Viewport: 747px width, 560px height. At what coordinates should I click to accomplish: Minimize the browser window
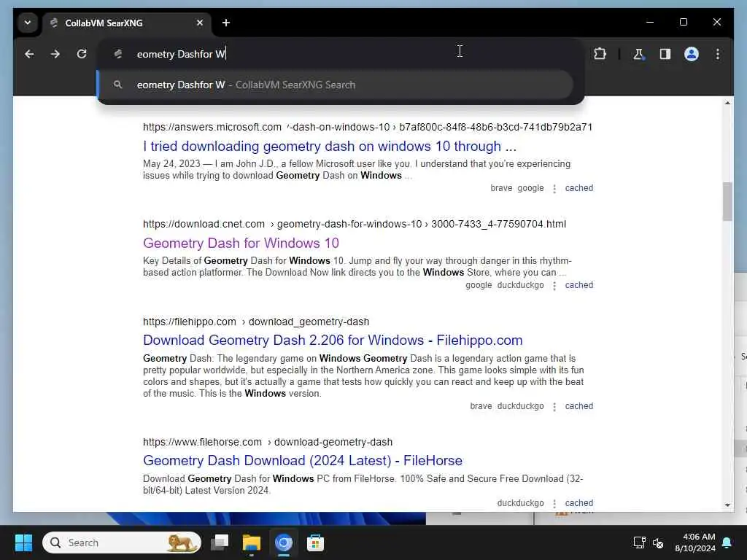[x=650, y=23]
